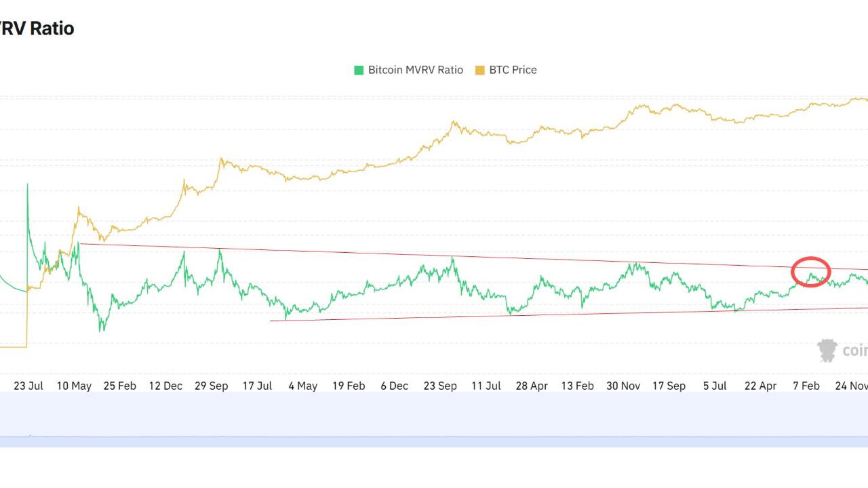Toggle the Bitcoin MVRV Ratio series label
Image resolution: width=868 pixels, height=488 pixels.
click(x=415, y=70)
